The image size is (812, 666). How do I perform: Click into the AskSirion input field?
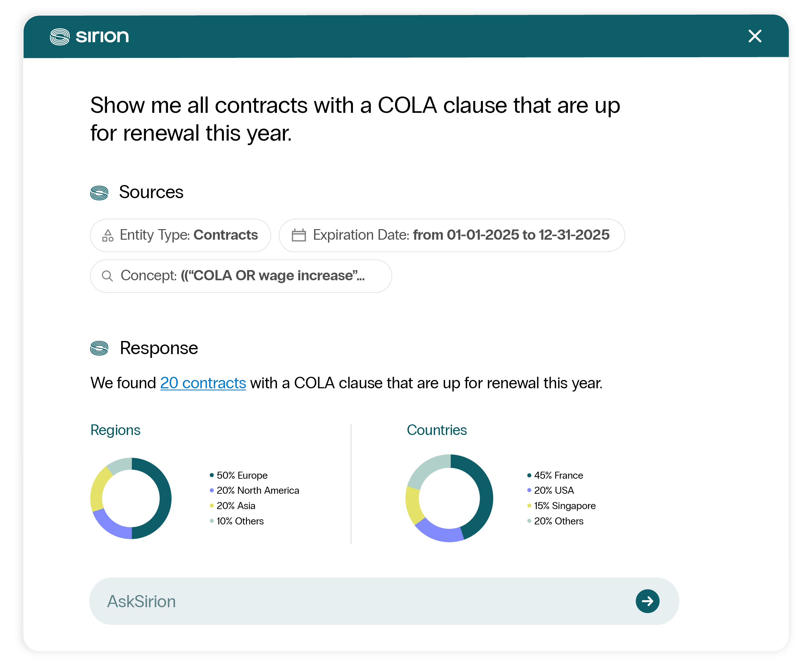(x=384, y=601)
